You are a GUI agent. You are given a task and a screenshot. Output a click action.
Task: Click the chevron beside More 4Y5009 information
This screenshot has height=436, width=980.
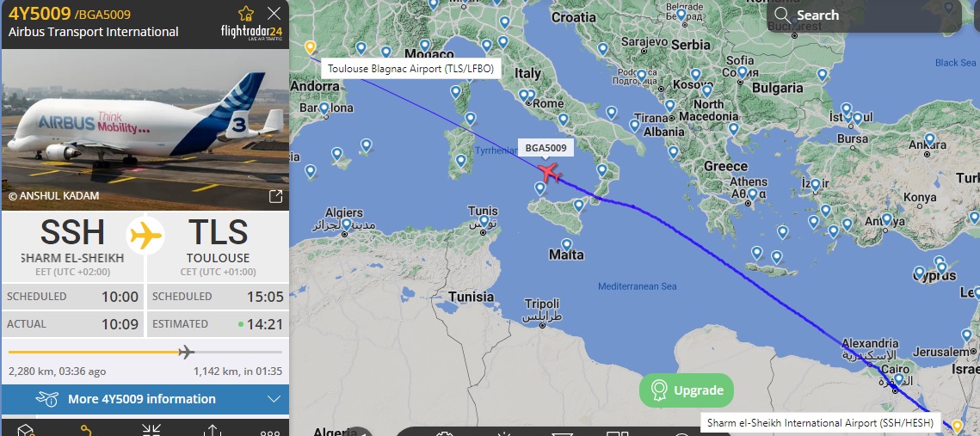click(273, 398)
